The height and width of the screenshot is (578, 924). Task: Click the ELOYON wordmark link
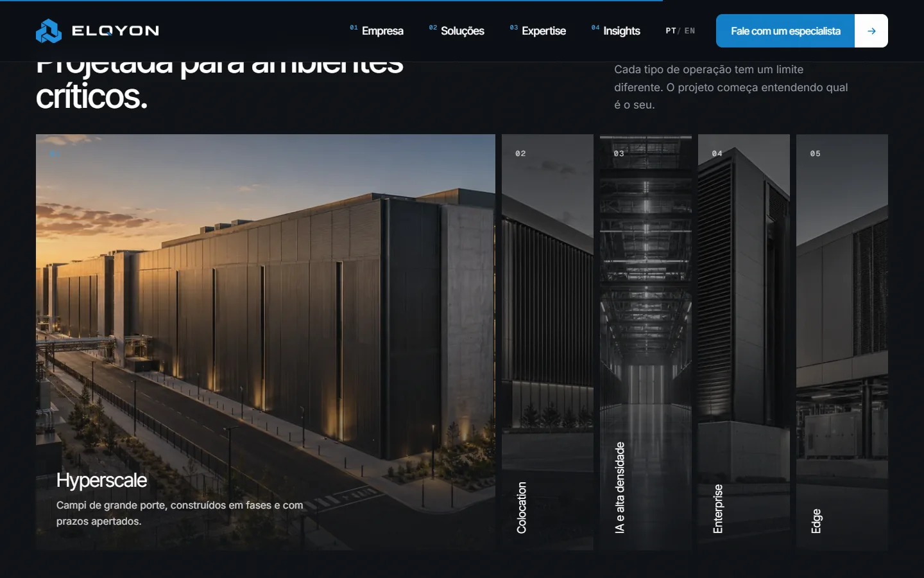click(x=116, y=31)
